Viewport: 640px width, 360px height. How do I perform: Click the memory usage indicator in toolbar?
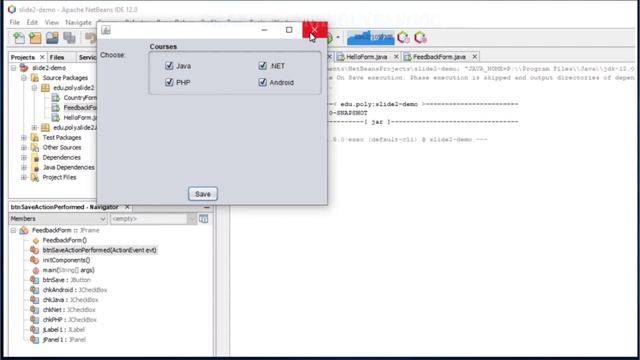click(x=371, y=38)
